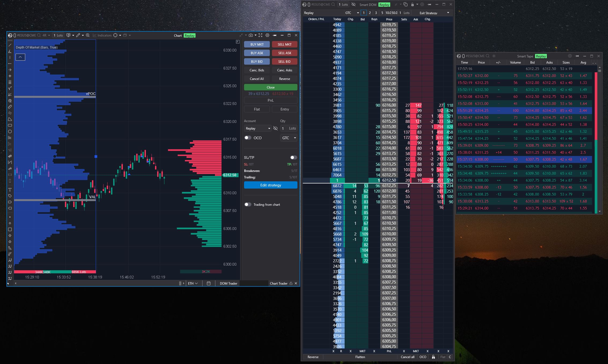The image size is (608, 364).
Task: Select the Chart Trader tab
Action: (278, 283)
